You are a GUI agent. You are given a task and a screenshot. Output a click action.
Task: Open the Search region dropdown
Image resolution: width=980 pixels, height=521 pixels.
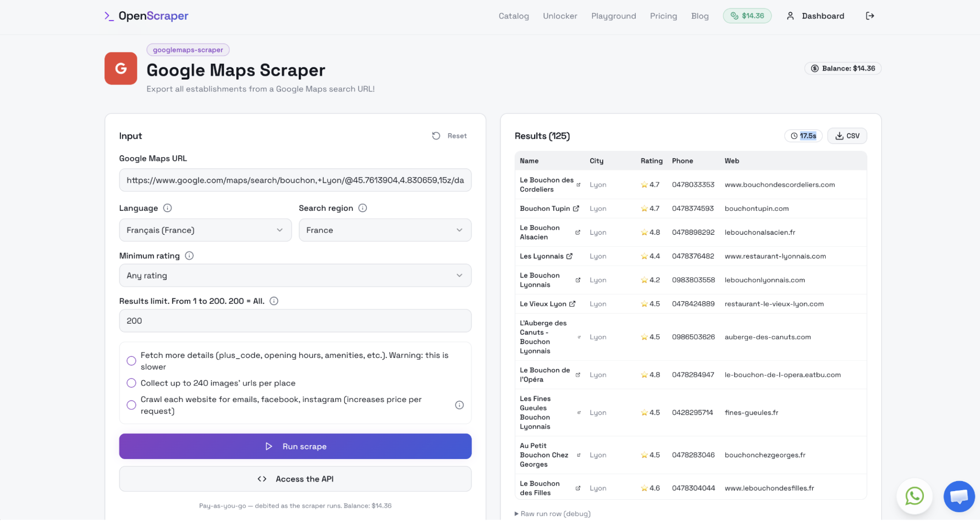pos(385,230)
